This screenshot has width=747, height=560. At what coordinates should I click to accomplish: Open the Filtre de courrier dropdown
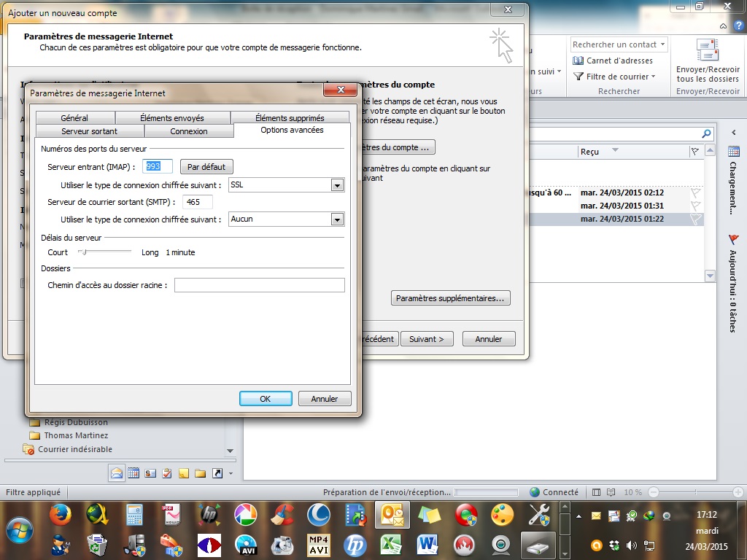click(614, 77)
